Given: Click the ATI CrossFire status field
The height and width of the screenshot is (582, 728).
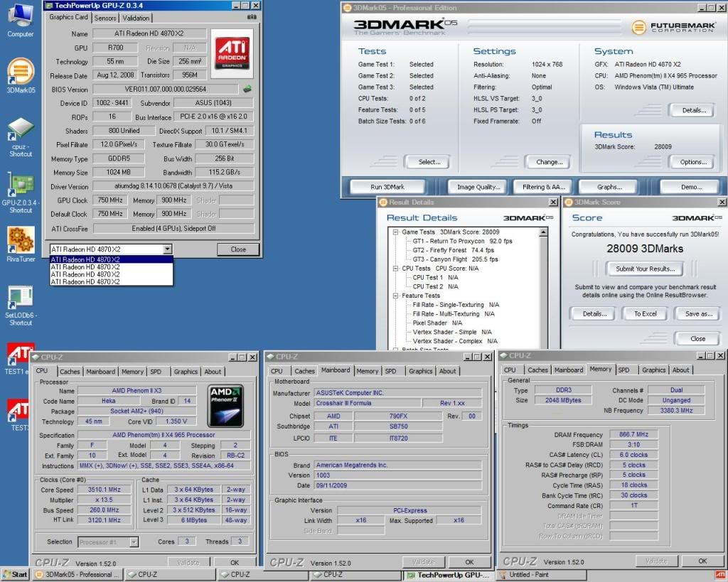Looking at the screenshot, I should tap(173, 228).
